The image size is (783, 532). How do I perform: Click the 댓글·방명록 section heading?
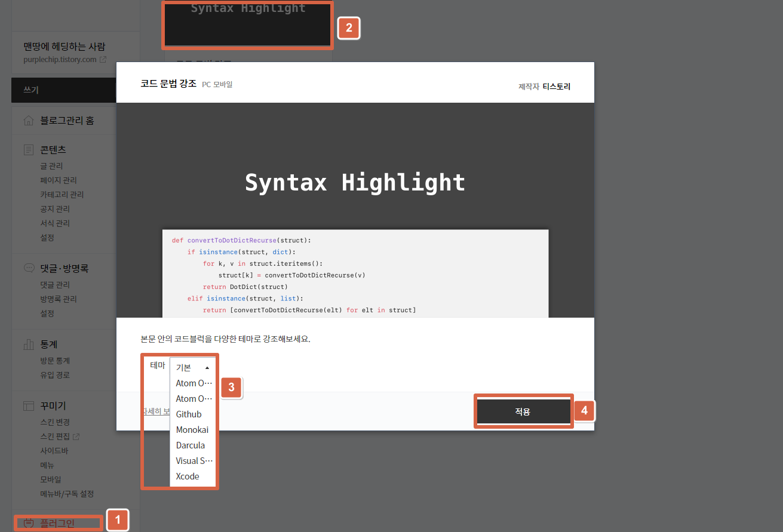click(65, 268)
